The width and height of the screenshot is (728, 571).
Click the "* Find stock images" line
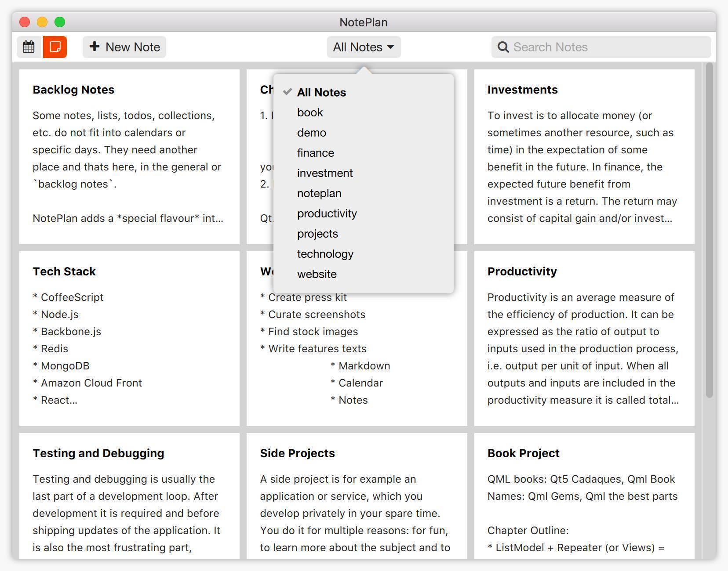tap(309, 332)
